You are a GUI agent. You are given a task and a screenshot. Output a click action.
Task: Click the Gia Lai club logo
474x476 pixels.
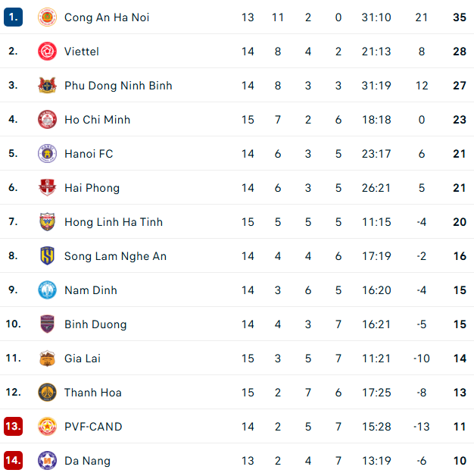[x=47, y=359]
